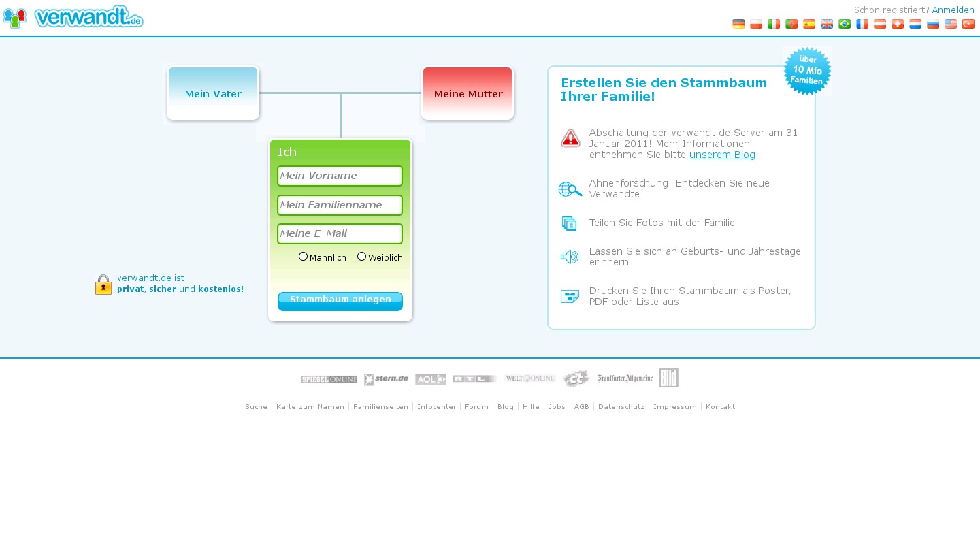The image size is (980, 533).
Task: Pick the Turkish flag
Action: click(x=968, y=24)
